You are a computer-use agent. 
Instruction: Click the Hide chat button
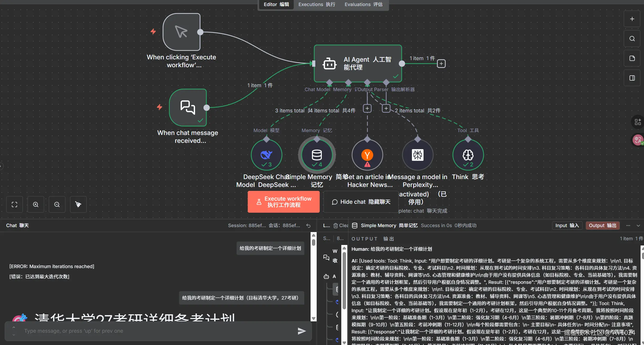(x=361, y=202)
